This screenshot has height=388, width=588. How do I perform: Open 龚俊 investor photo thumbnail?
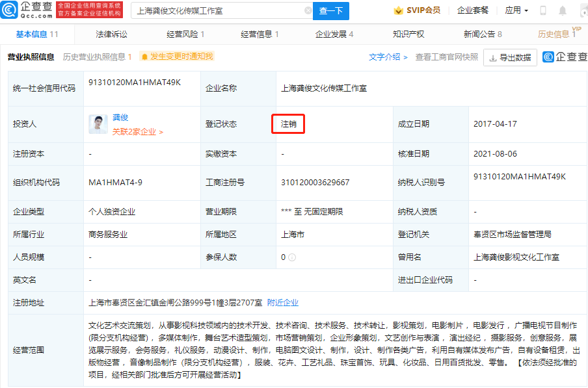click(x=98, y=124)
